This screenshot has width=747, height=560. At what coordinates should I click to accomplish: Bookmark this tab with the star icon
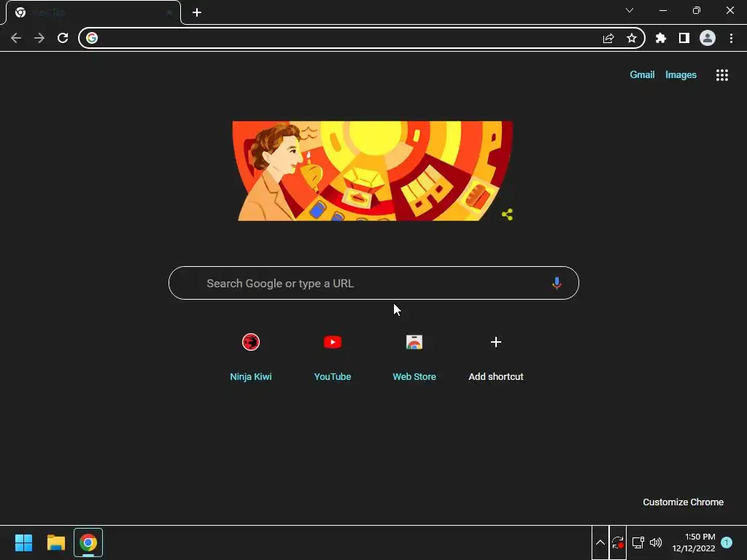[632, 38]
